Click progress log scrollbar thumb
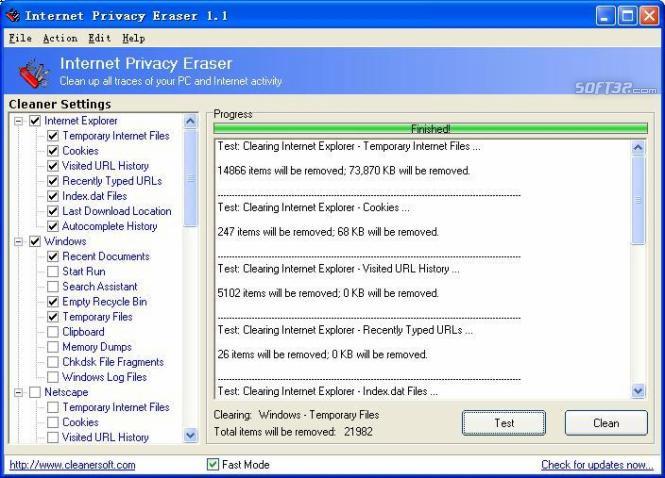Image resolution: width=665 pixels, height=478 pixels. click(638, 200)
